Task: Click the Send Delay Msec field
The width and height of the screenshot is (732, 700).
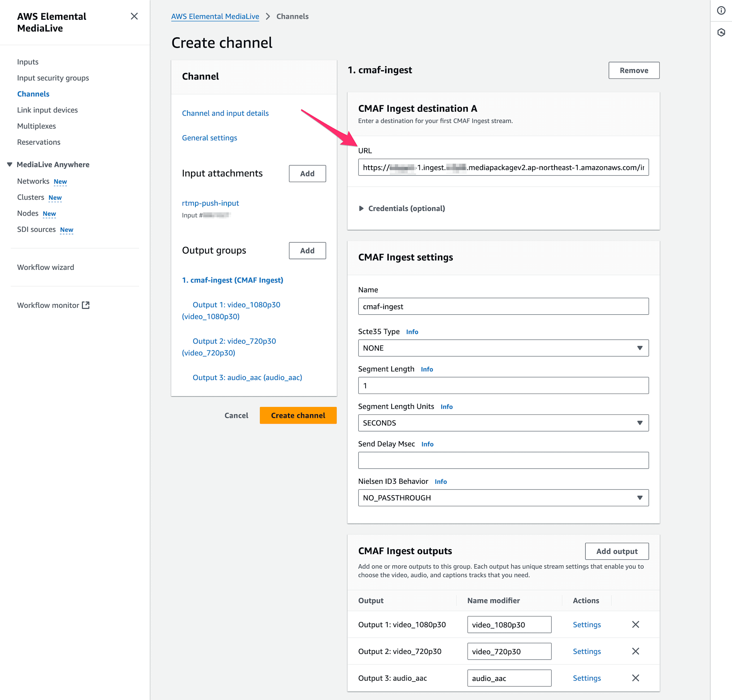Action: [503, 460]
